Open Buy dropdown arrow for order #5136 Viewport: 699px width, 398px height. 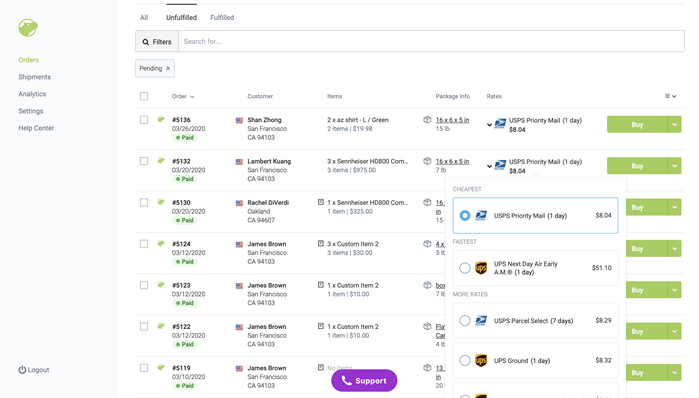(x=674, y=124)
